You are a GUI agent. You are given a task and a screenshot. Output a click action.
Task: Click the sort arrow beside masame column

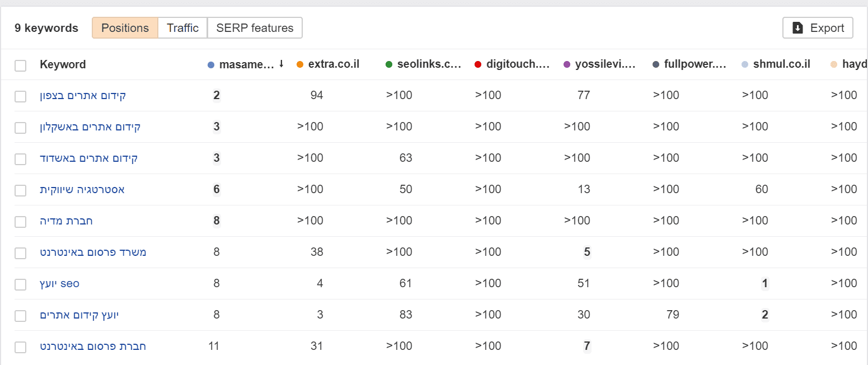pyautogui.click(x=281, y=64)
